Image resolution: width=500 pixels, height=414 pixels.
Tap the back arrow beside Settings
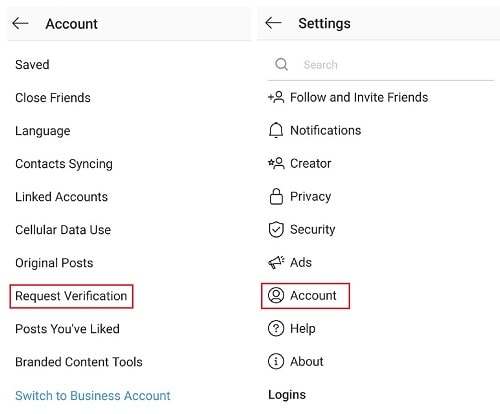point(273,23)
